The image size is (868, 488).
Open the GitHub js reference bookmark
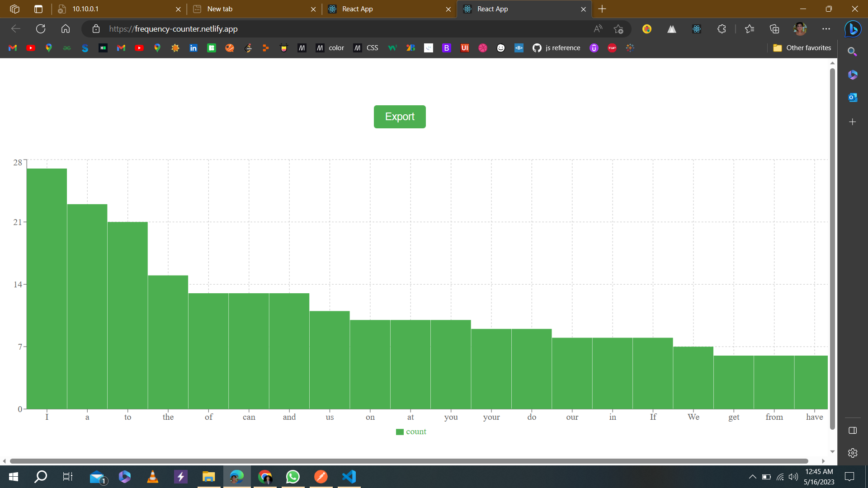[557, 48]
